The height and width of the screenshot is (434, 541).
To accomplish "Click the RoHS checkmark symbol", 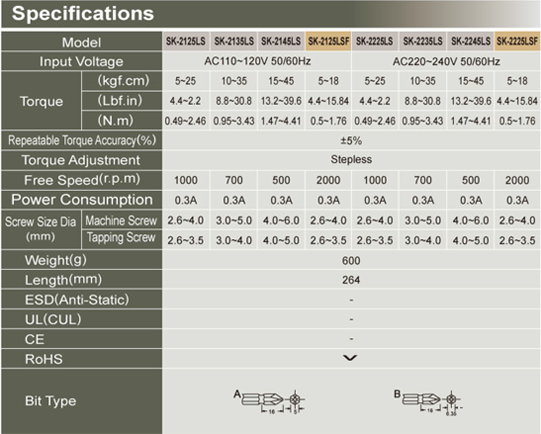I will click(x=350, y=358).
